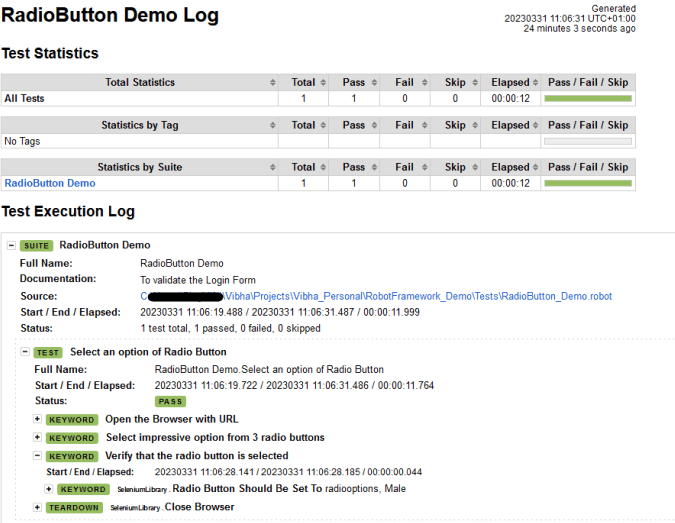
Task: Sort Statistics by Tag table by Fail
Action: coord(405,125)
